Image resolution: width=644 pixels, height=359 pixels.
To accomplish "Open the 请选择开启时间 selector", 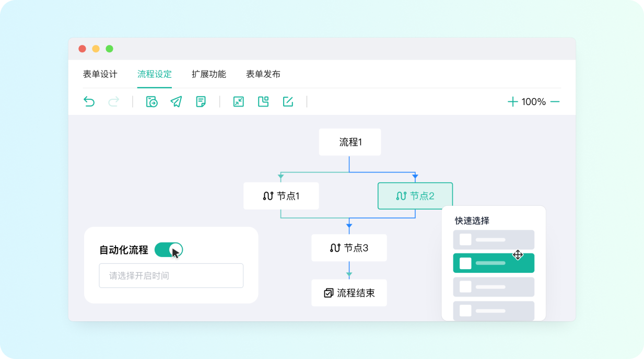I will pyautogui.click(x=171, y=275).
